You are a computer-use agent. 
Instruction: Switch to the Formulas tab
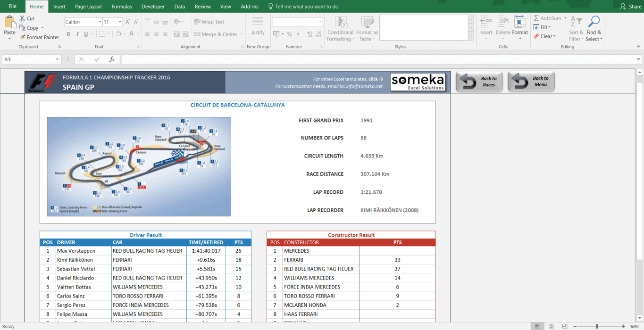pos(122,7)
